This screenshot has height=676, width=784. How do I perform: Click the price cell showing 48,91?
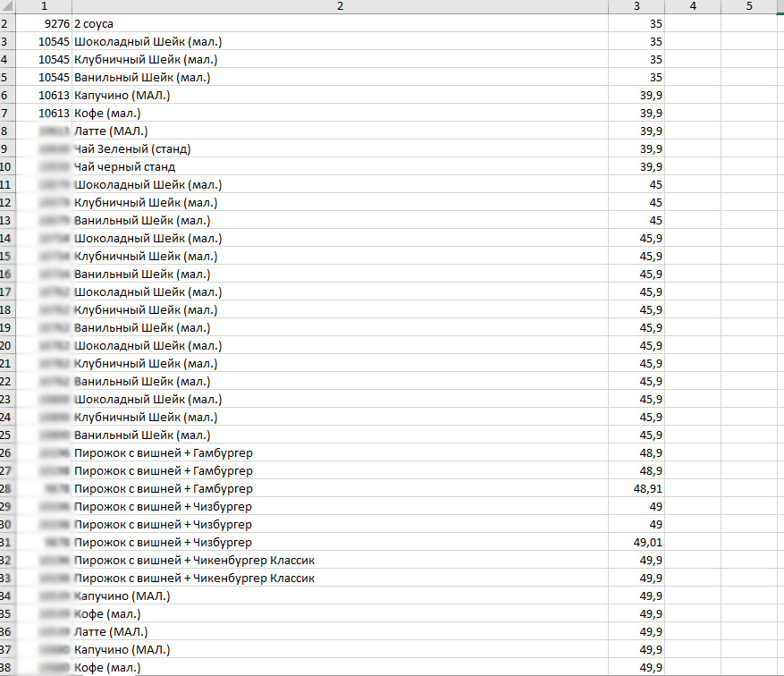[x=636, y=488]
